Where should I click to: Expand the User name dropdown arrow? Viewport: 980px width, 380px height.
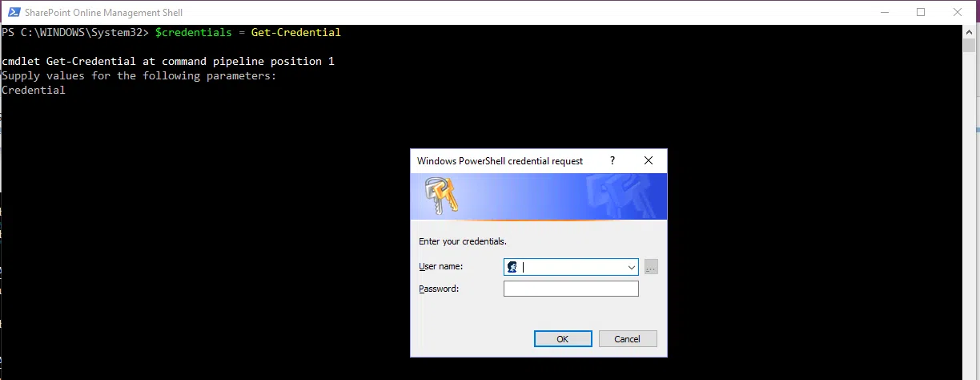(630, 267)
